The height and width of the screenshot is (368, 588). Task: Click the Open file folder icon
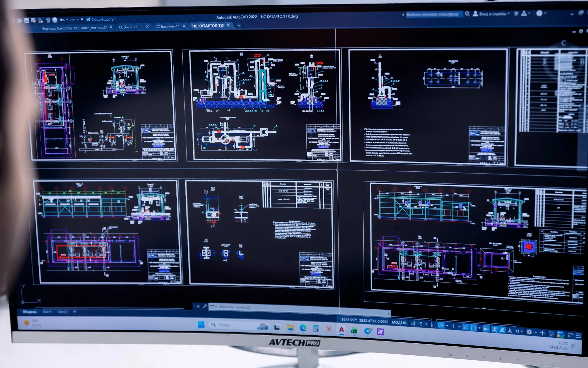20,21
